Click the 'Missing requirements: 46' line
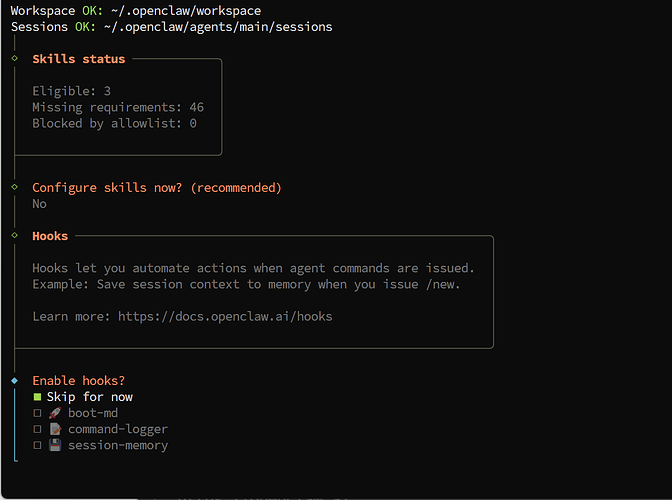Screen dimensions: 672x500 coord(118,108)
